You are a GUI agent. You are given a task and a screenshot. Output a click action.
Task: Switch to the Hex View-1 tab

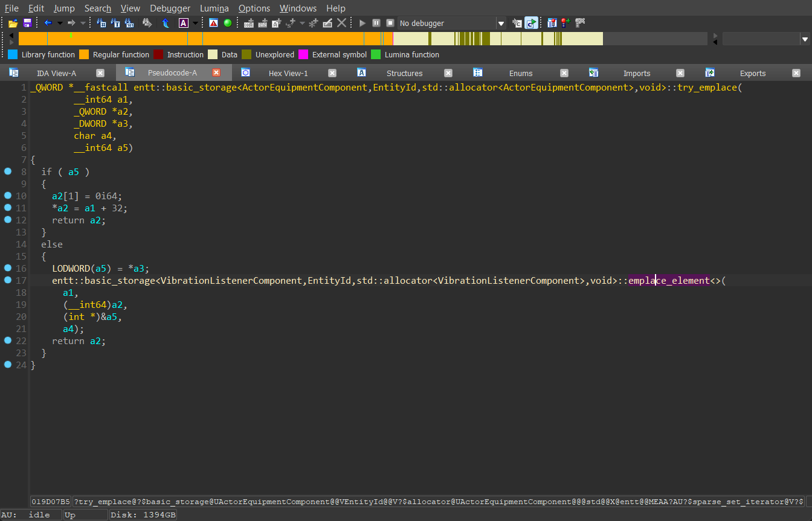click(288, 73)
